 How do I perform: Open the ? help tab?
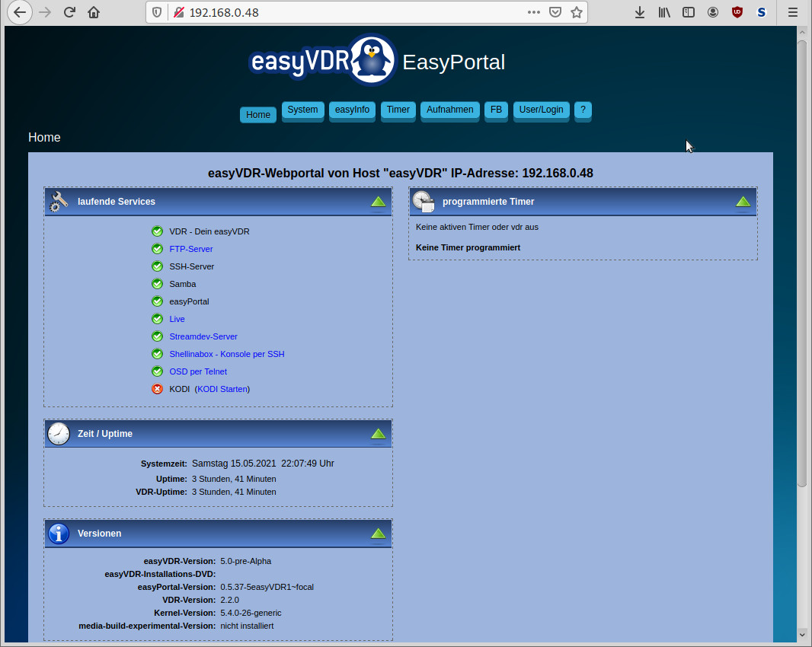coord(583,110)
